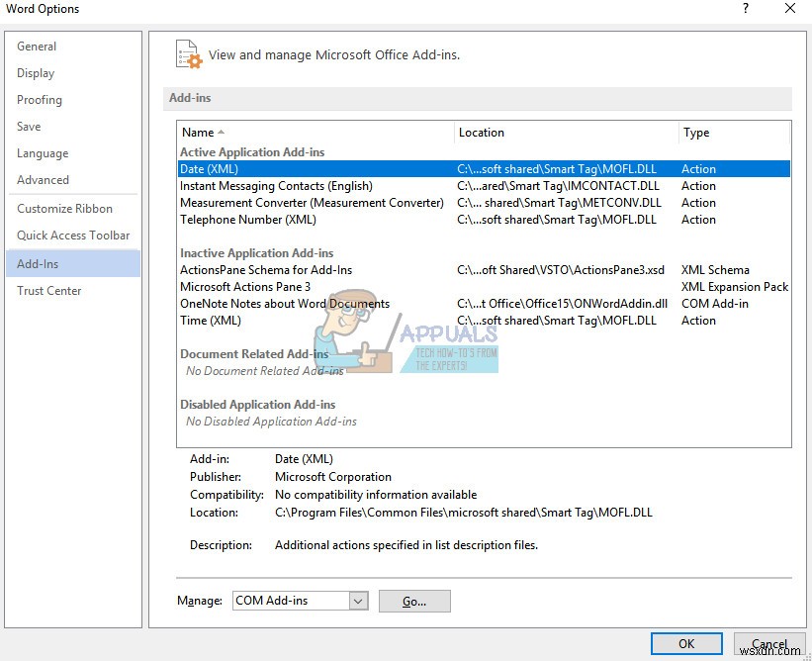This screenshot has height=661, width=812.
Task: Select the Date (XML) add-in
Action: 208,168
